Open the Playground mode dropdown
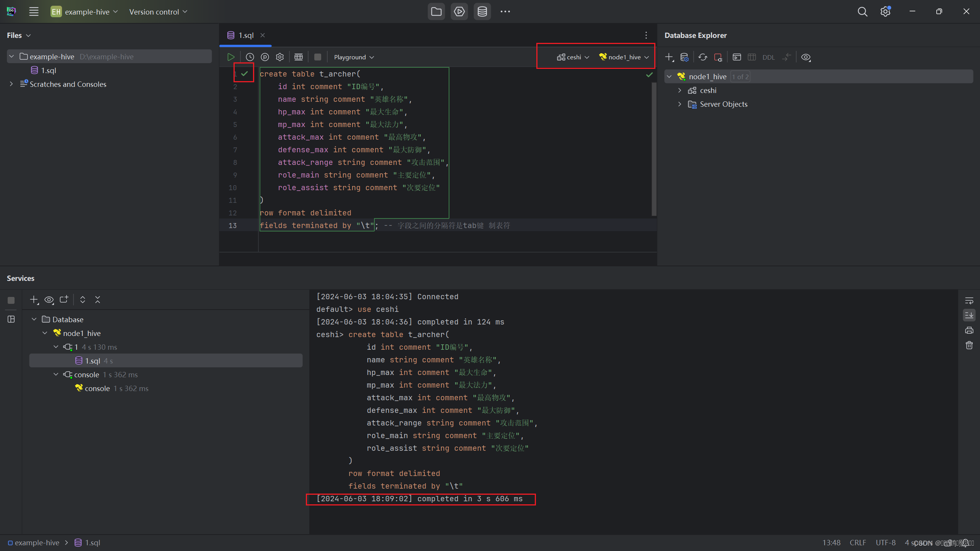This screenshot has width=980, height=551. pos(354,57)
